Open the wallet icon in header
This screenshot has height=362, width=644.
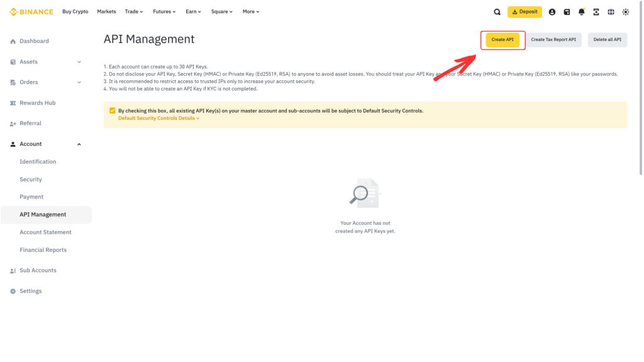567,12
